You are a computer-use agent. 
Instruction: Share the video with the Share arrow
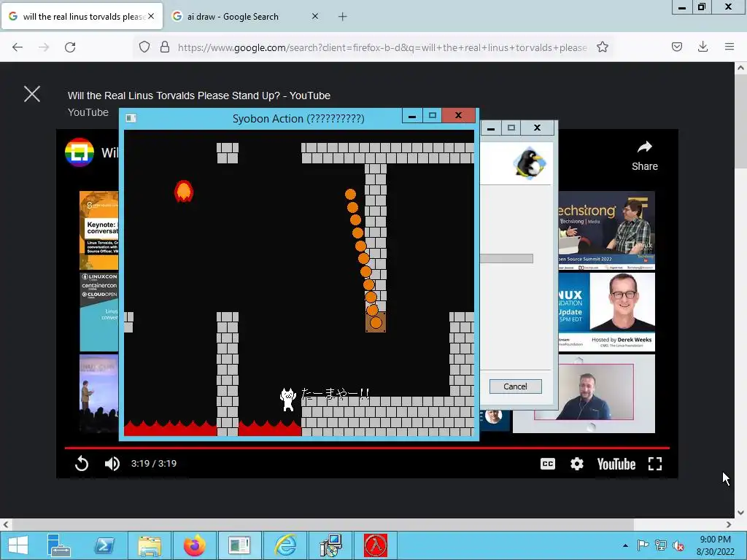point(645,157)
